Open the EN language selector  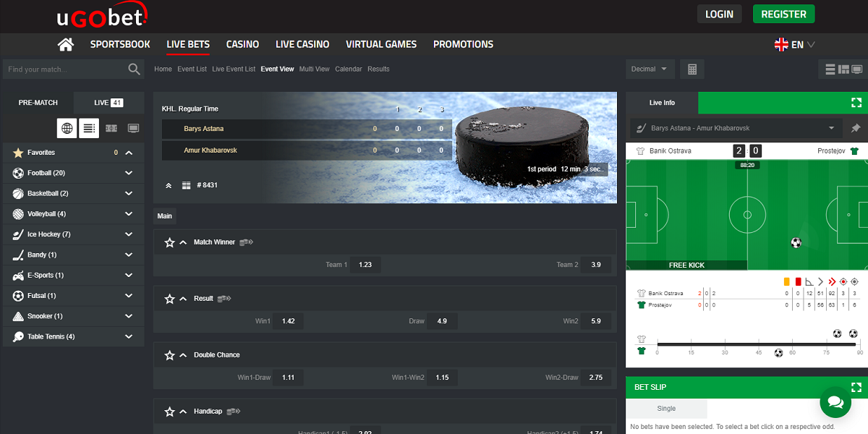pyautogui.click(x=795, y=45)
